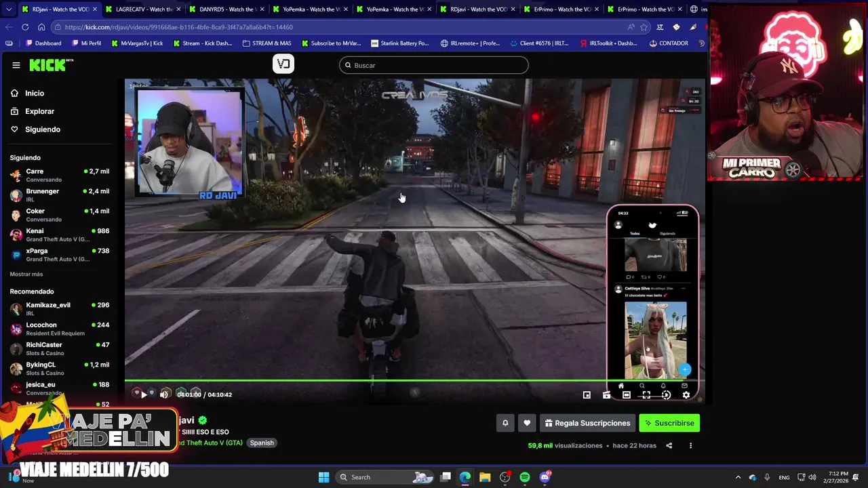Image resolution: width=868 pixels, height=488 pixels.
Task: Open video player settings gear
Action: tap(686, 394)
